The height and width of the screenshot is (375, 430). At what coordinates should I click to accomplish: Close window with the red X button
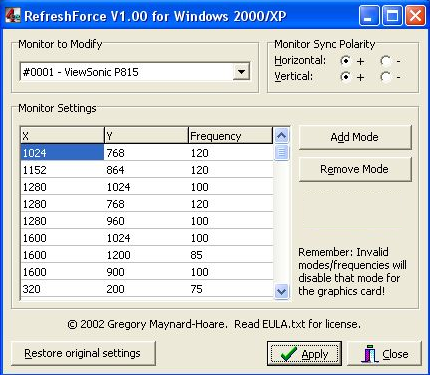point(415,15)
